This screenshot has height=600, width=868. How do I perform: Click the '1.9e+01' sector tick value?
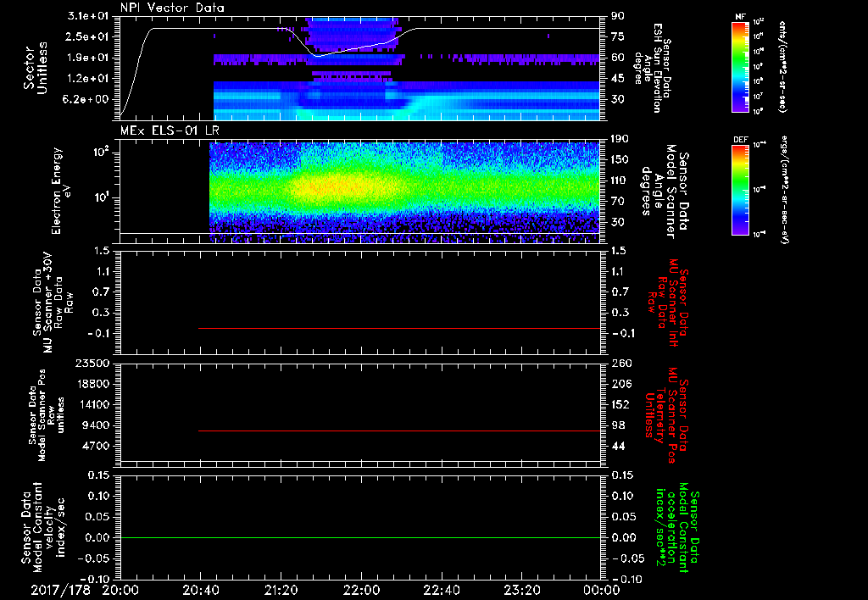pos(88,58)
